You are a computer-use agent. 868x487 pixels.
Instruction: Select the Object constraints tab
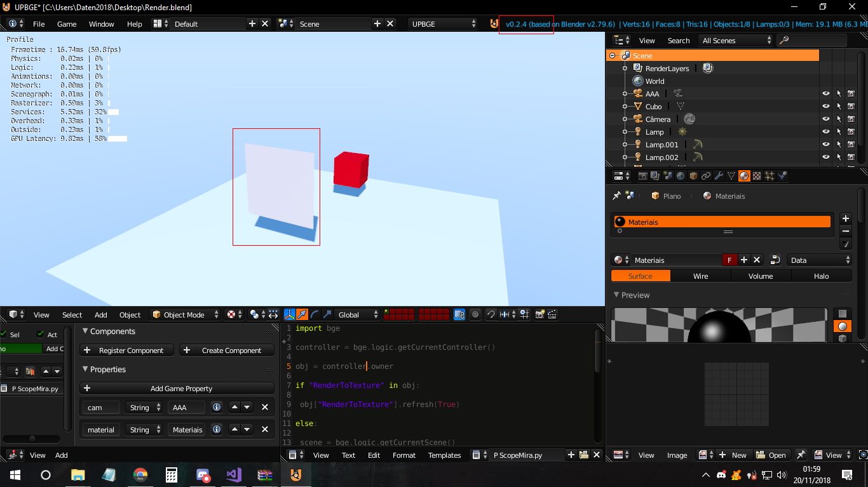click(706, 175)
